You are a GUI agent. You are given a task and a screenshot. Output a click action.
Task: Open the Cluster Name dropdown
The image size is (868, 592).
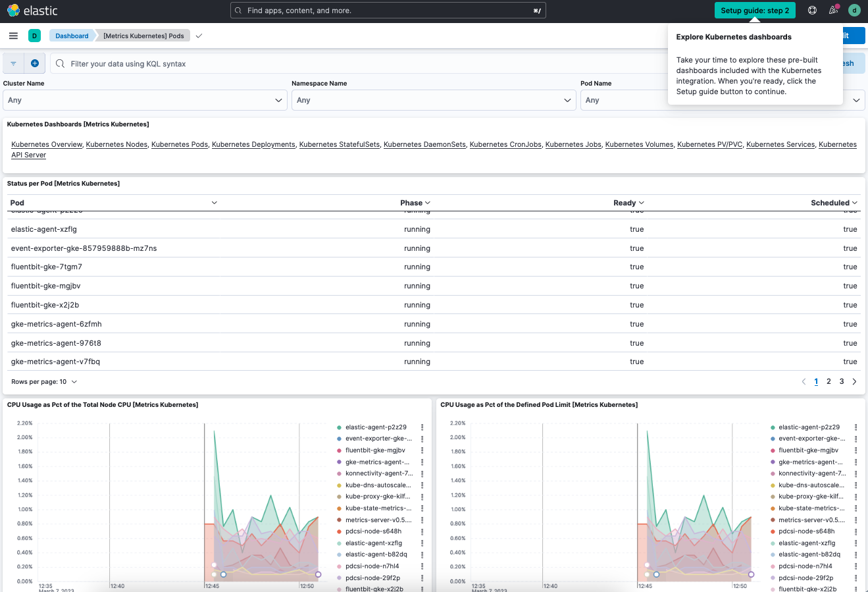coord(145,100)
